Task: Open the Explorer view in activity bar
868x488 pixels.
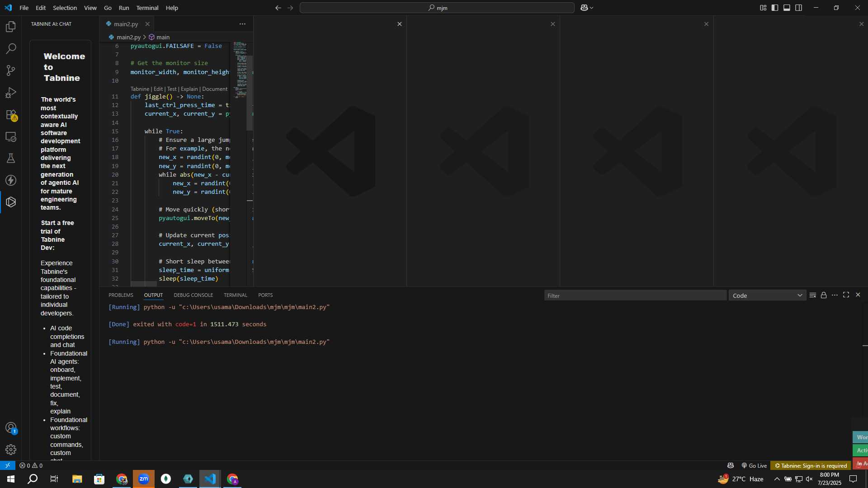Action: coord(11,27)
